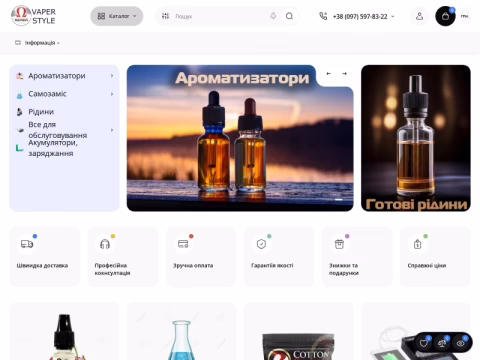Expand the Самозаміс submenu arrow
Screen dimensions: 480x360
(112, 94)
